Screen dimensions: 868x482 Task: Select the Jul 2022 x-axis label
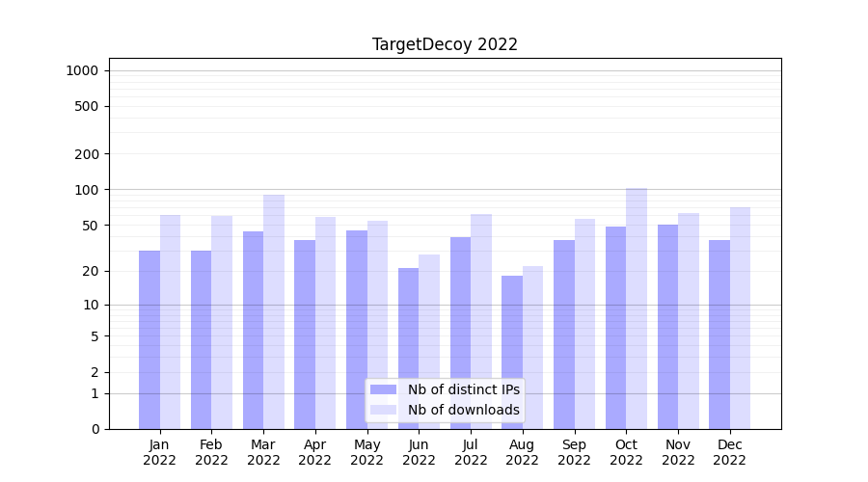(471, 452)
